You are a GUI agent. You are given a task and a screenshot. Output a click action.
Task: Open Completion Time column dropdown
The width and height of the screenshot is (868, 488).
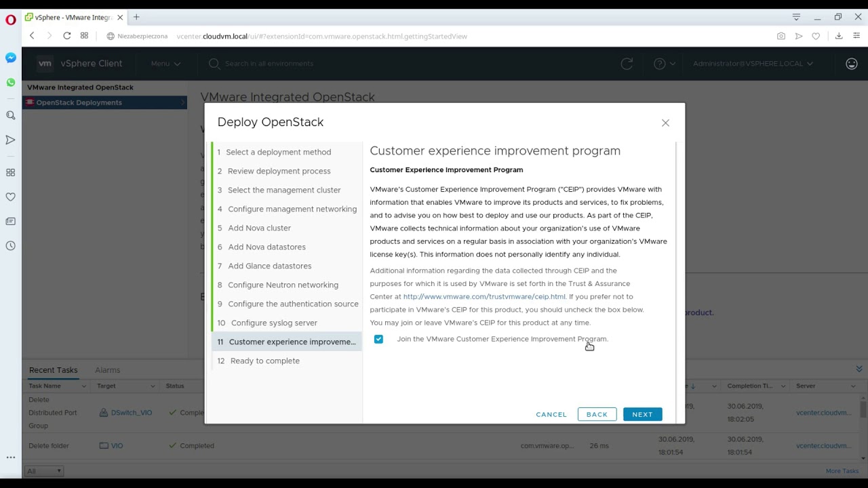click(x=783, y=386)
